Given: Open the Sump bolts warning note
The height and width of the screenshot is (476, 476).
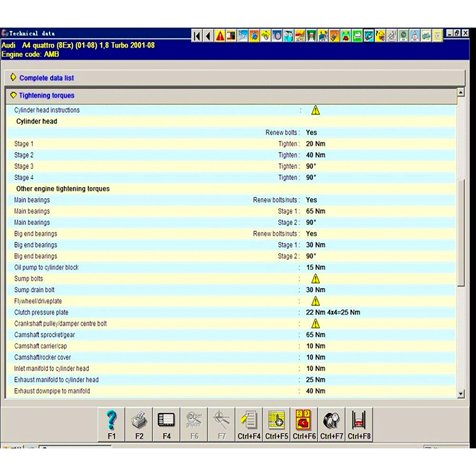Looking at the screenshot, I should pyautogui.click(x=315, y=279).
